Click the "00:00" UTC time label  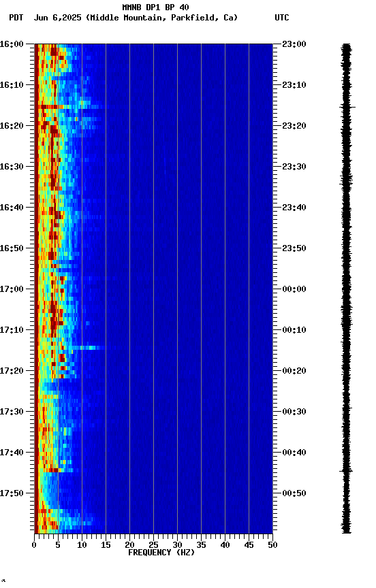pos(294,289)
